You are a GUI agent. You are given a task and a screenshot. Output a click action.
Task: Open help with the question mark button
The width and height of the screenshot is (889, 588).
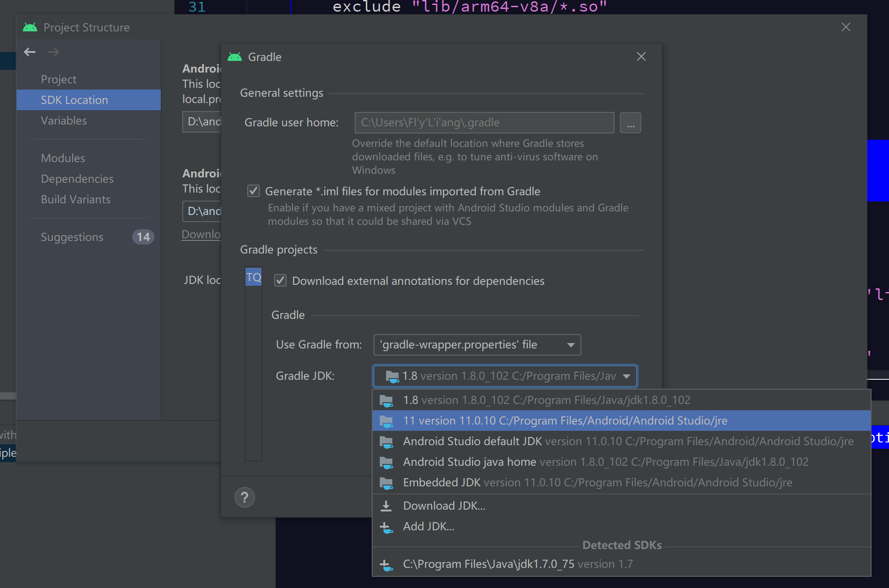pos(245,498)
